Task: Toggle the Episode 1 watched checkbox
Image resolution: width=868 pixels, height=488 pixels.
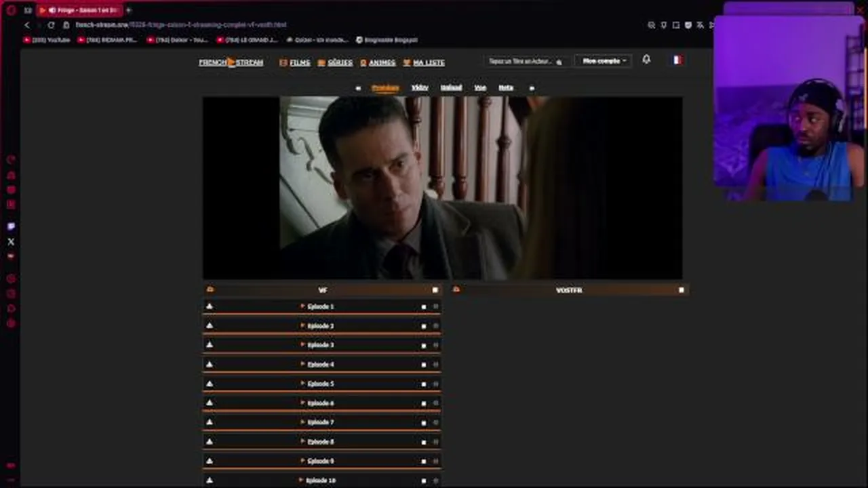Action: click(x=424, y=307)
